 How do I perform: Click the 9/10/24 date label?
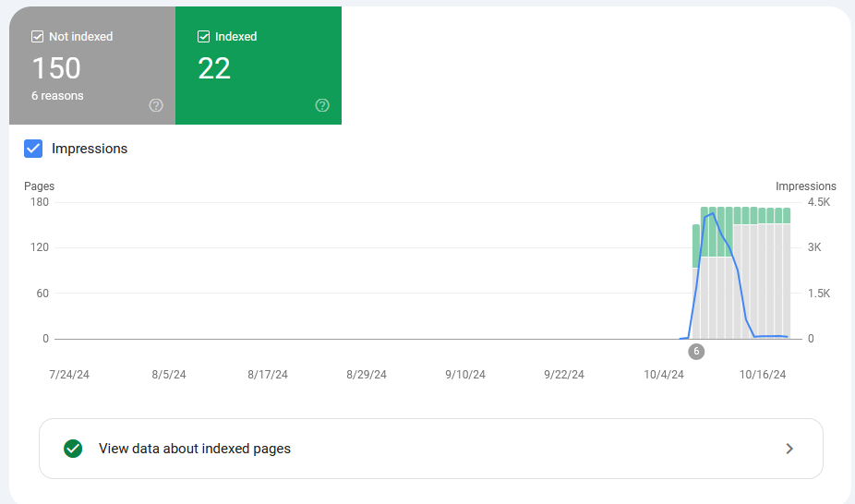pyautogui.click(x=465, y=375)
